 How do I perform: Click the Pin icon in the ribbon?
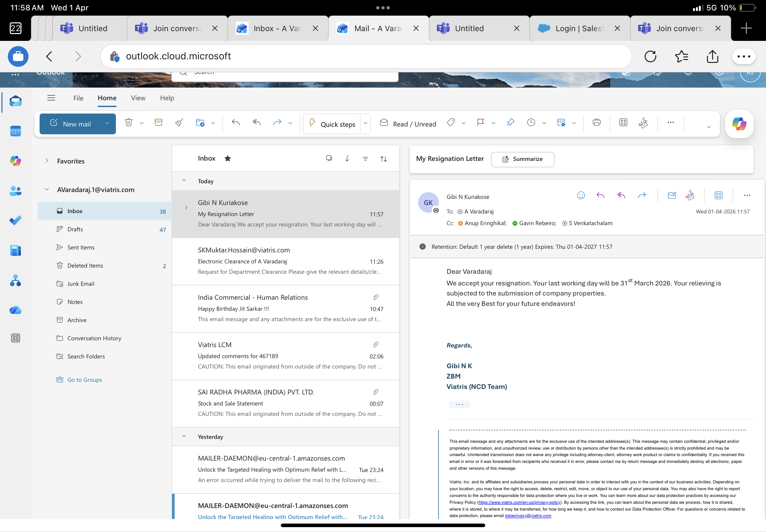[x=510, y=123]
